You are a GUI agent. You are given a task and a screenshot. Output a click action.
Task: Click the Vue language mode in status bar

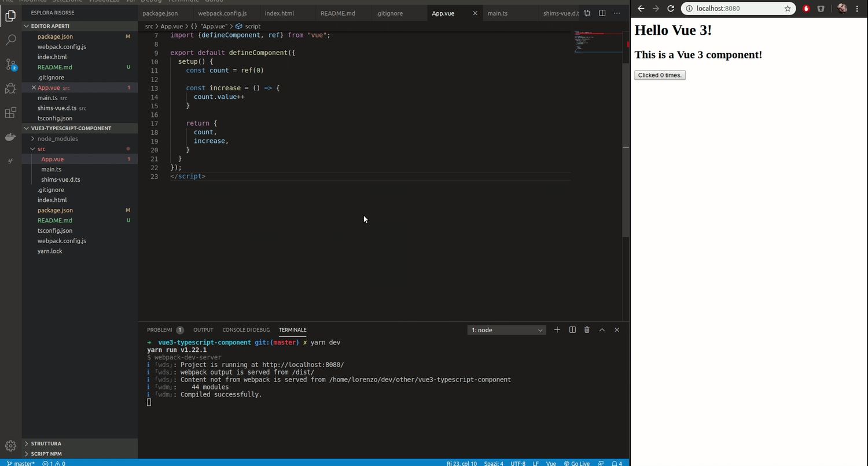point(551,463)
